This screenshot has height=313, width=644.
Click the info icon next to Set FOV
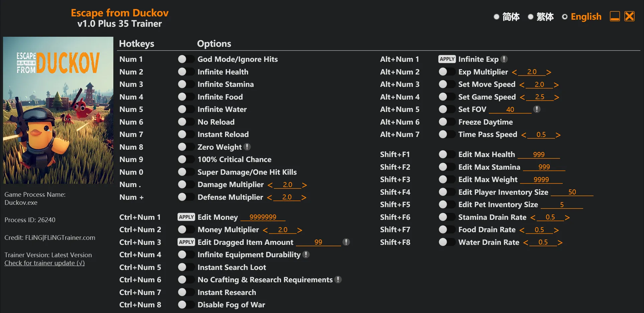point(537,109)
